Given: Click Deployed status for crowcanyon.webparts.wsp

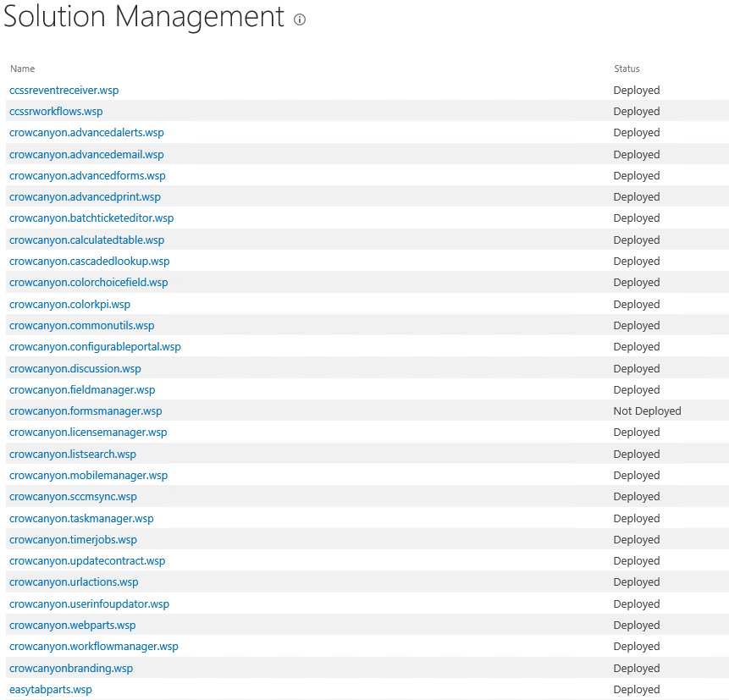Looking at the screenshot, I should tap(637, 626).
